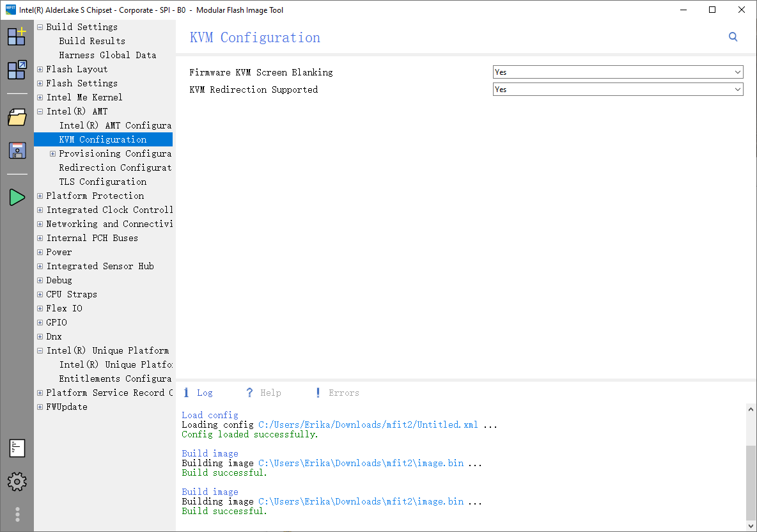Build the image using the green play icon
757x532 pixels.
point(17,197)
